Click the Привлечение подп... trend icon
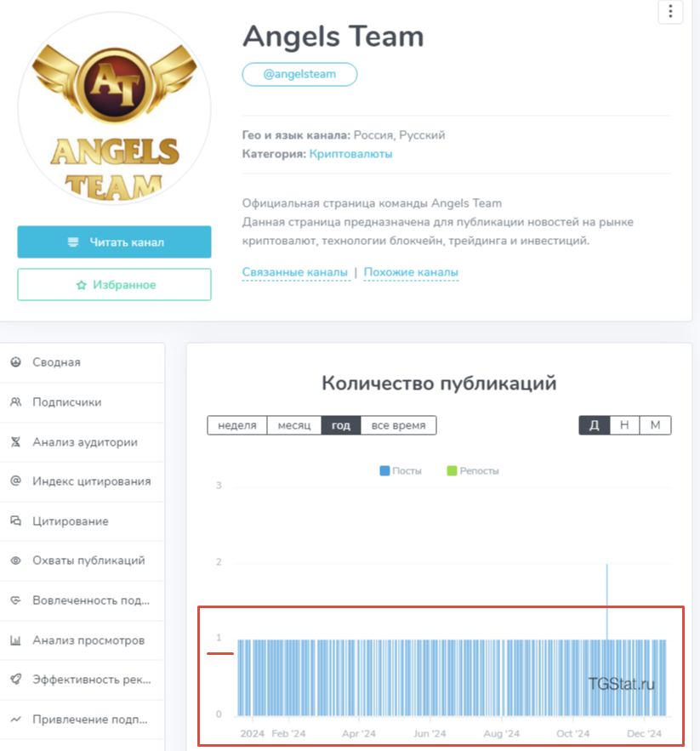The width and height of the screenshot is (700, 751). (16, 719)
